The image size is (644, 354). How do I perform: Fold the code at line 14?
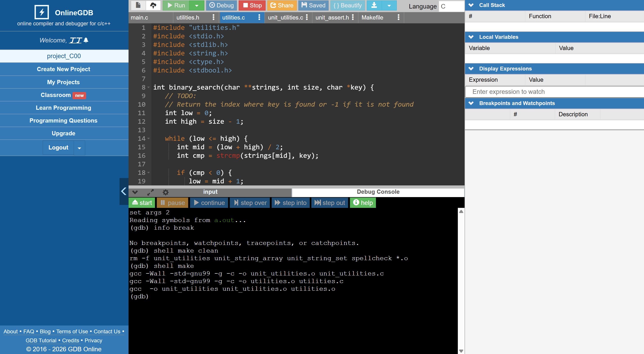click(x=148, y=139)
